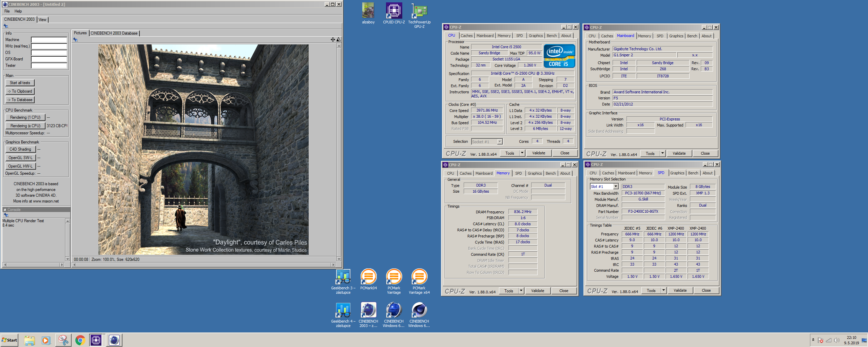Click the Snipping Tool taskbar icon
The width and height of the screenshot is (868, 347).
tap(63, 340)
